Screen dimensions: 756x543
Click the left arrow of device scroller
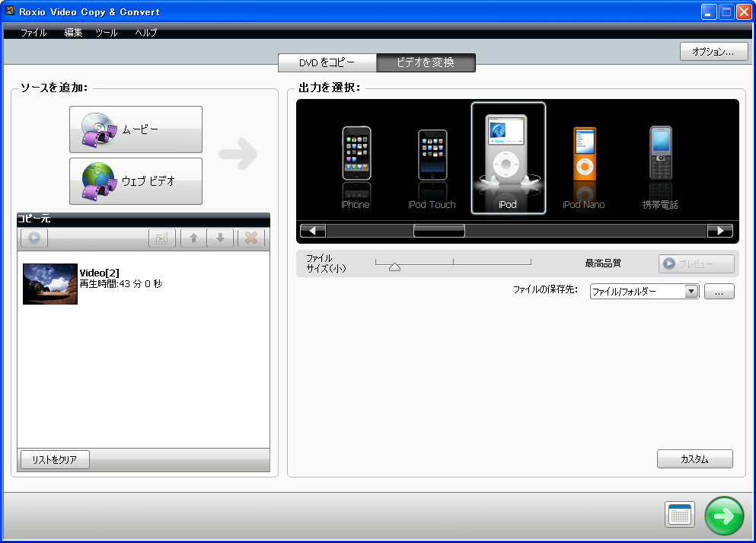coord(313,231)
